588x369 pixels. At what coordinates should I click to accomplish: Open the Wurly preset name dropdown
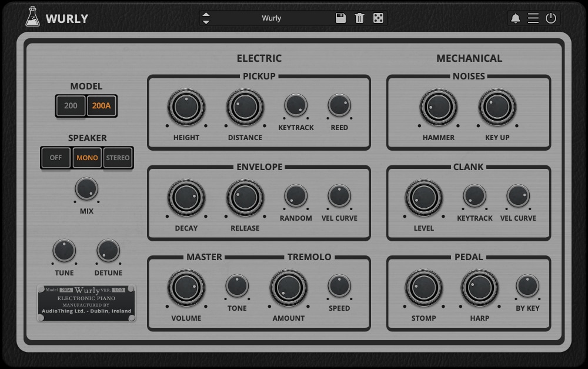point(271,18)
